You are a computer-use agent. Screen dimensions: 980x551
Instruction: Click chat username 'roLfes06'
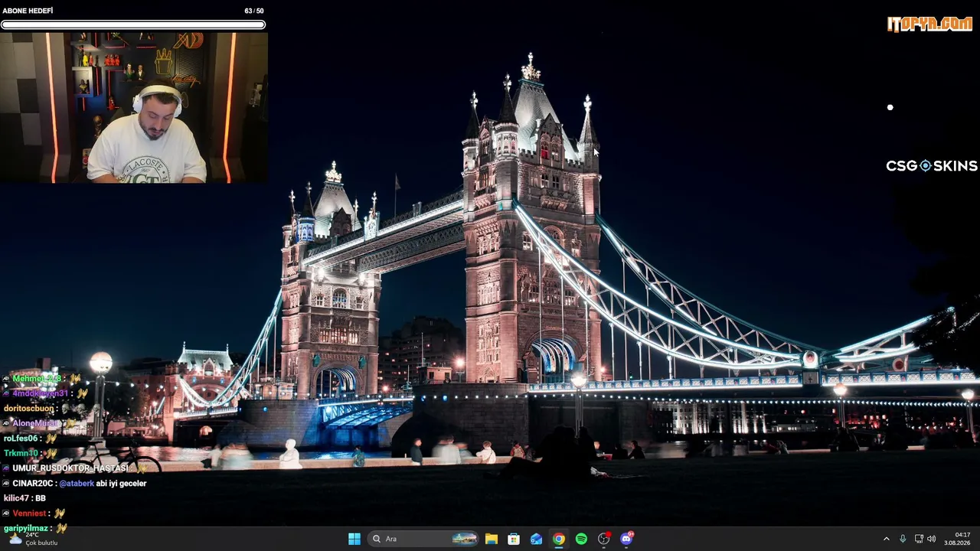[x=21, y=439]
